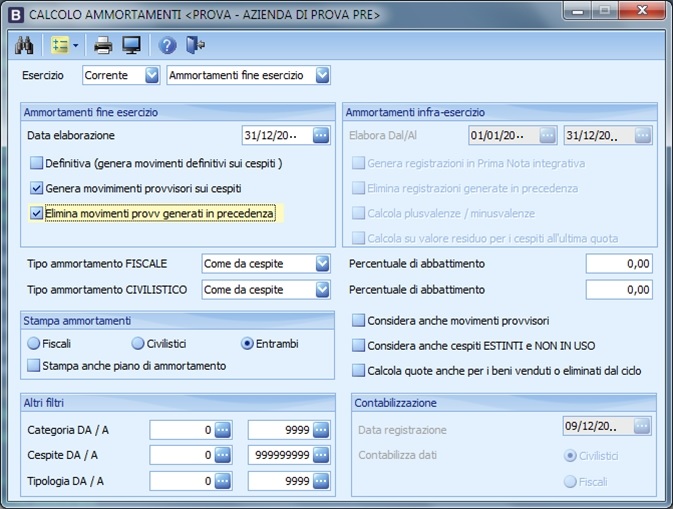Open lookup for Cespite DA value

click(223, 455)
